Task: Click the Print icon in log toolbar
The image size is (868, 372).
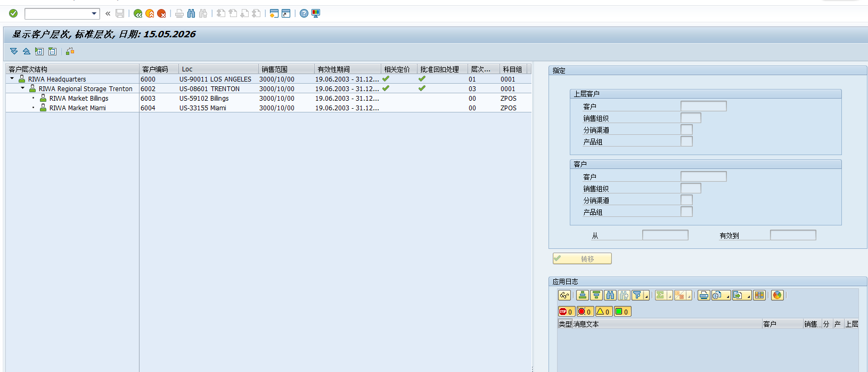Action: (704, 295)
